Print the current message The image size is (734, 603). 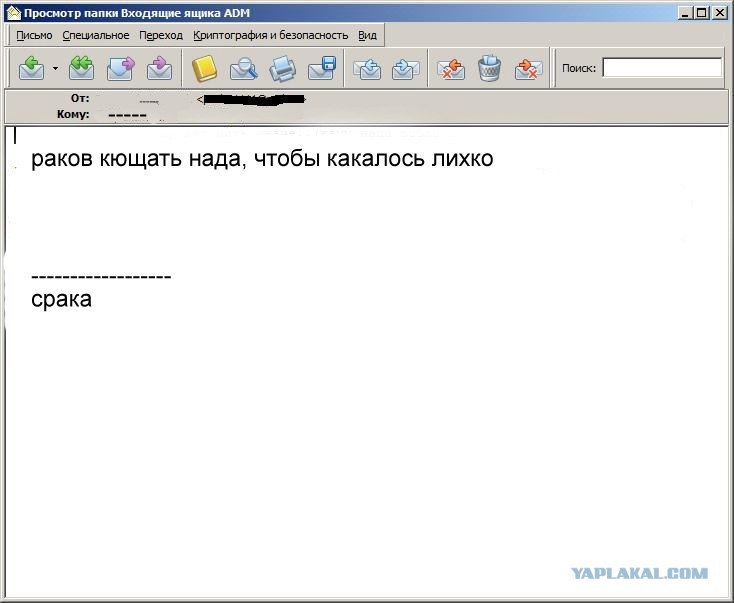(283, 68)
